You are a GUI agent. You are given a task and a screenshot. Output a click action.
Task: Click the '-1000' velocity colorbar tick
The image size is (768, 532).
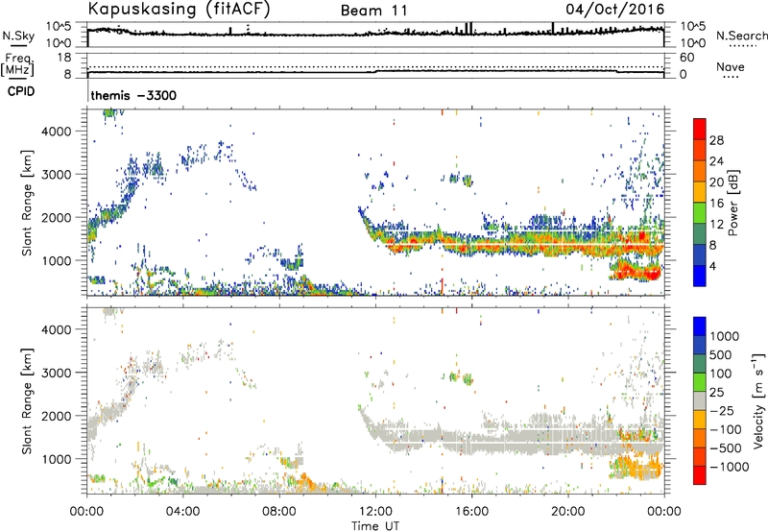pyautogui.click(x=729, y=467)
